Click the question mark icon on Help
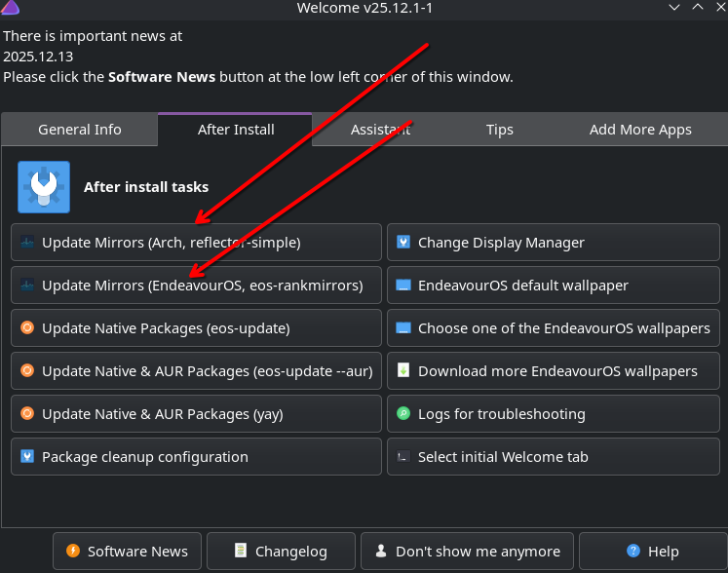 pos(633,552)
